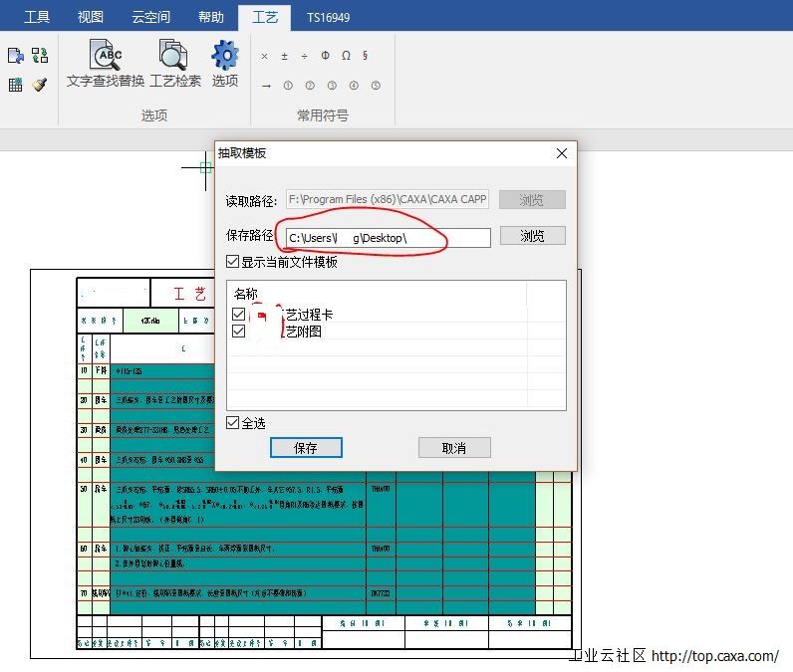Insert the right arrow → symbol
Image resolution: width=793 pixels, height=672 pixels.
point(266,86)
